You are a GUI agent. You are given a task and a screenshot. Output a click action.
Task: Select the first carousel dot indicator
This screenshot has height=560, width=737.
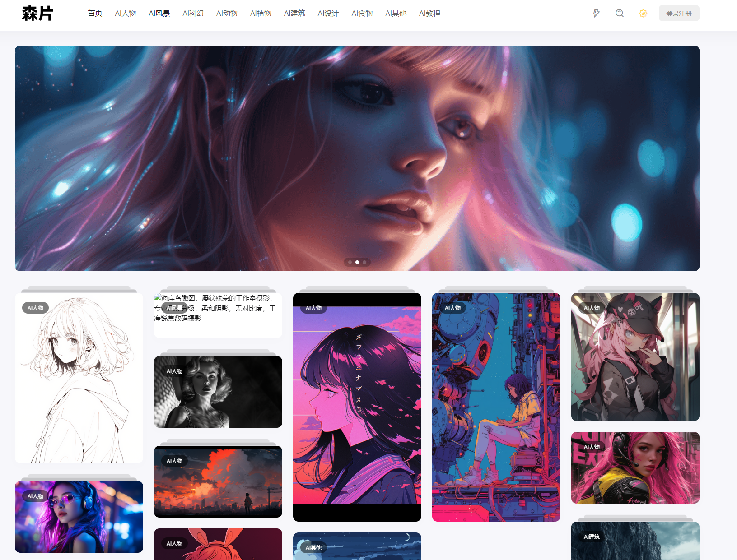point(350,262)
